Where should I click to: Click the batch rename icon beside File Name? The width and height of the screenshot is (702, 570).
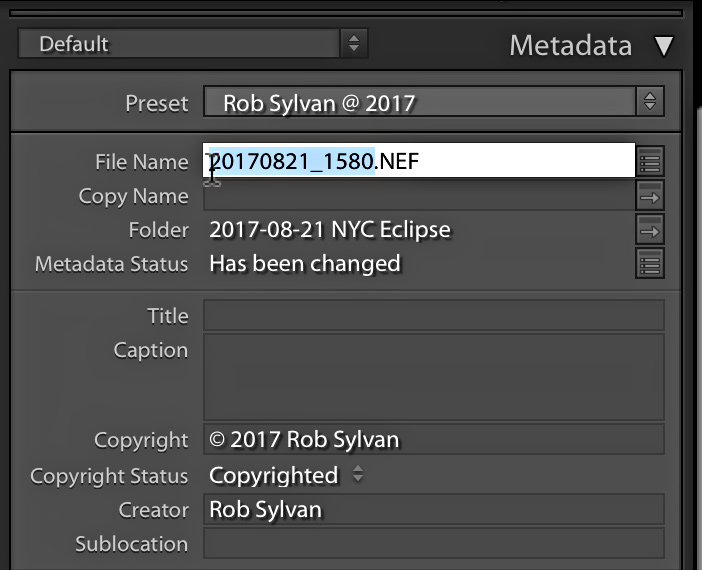click(650, 162)
